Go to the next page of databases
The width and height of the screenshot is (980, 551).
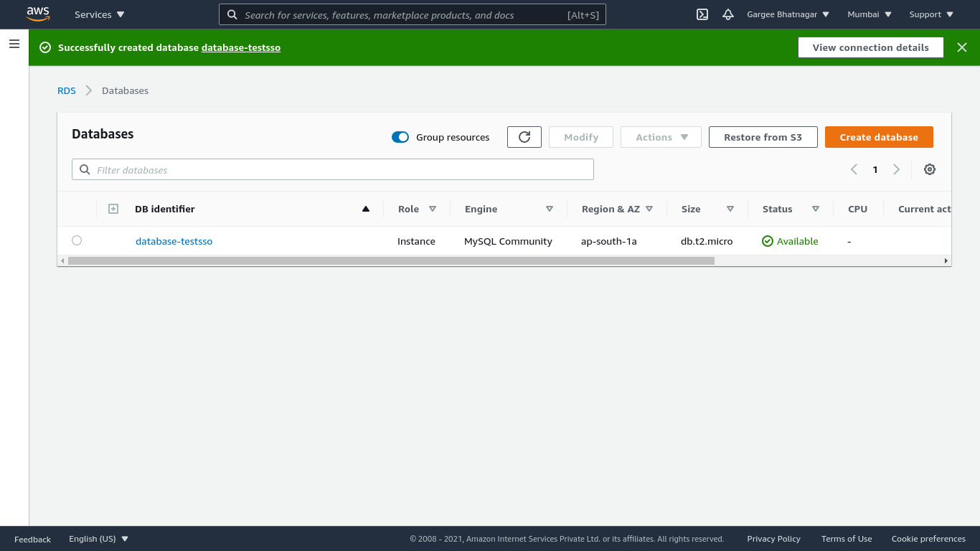[x=896, y=169]
